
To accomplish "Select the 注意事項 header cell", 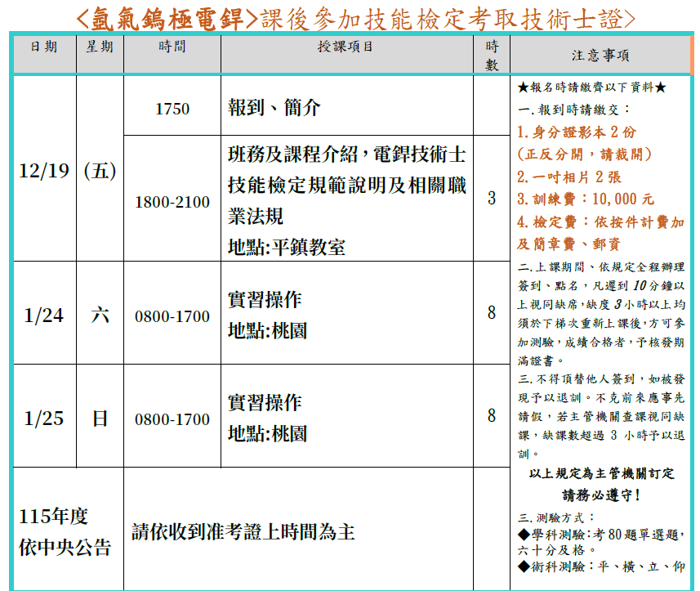I will tap(600, 56).
